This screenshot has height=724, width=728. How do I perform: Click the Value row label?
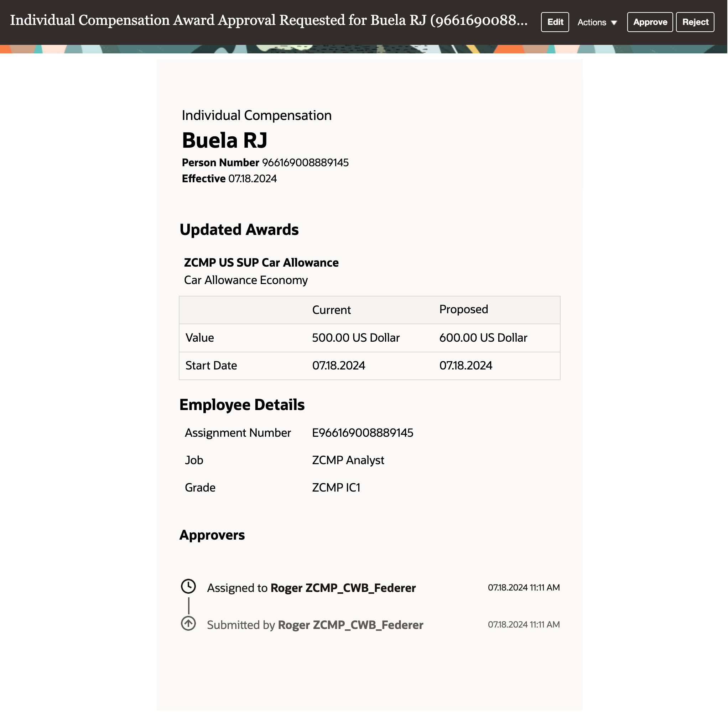coord(200,338)
